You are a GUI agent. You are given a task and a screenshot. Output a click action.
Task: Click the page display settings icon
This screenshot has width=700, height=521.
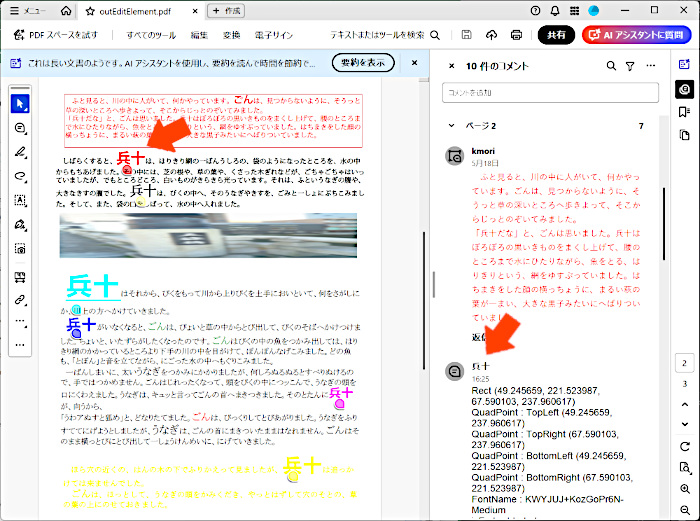684,467
